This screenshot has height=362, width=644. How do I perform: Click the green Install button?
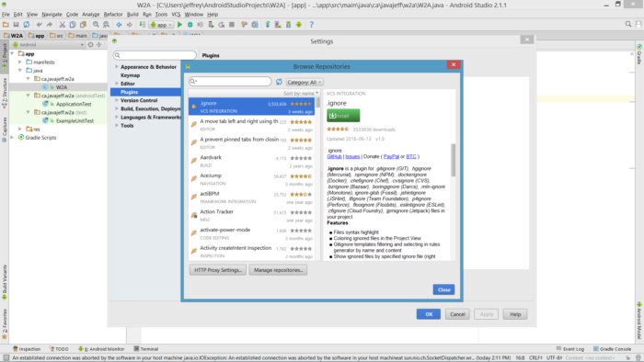(343, 116)
